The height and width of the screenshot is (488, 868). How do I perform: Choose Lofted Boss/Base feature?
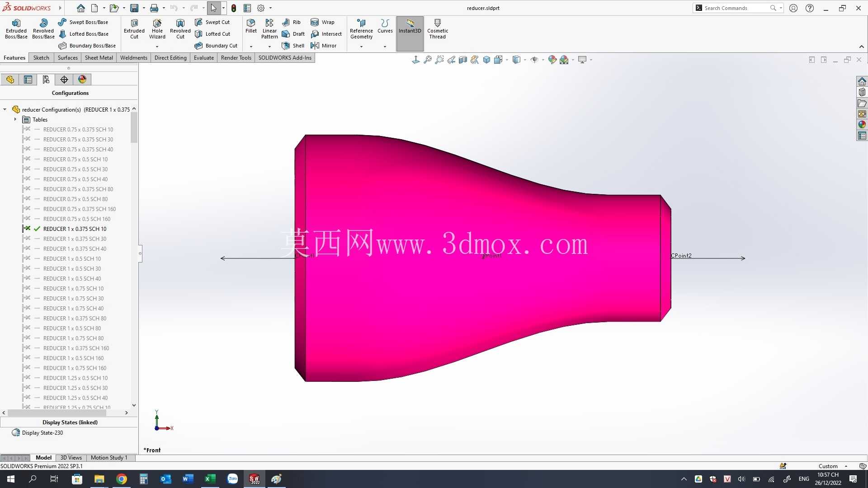[x=83, y=34]
